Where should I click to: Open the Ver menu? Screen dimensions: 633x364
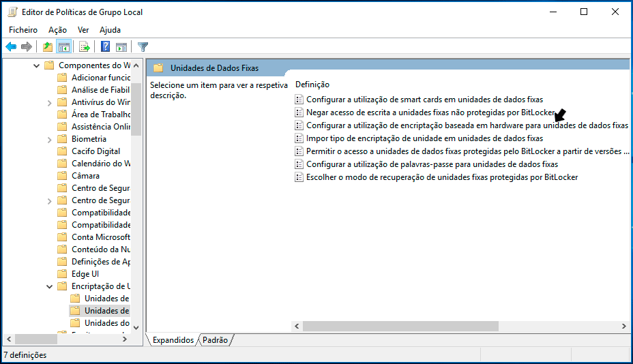coord(83,30)
